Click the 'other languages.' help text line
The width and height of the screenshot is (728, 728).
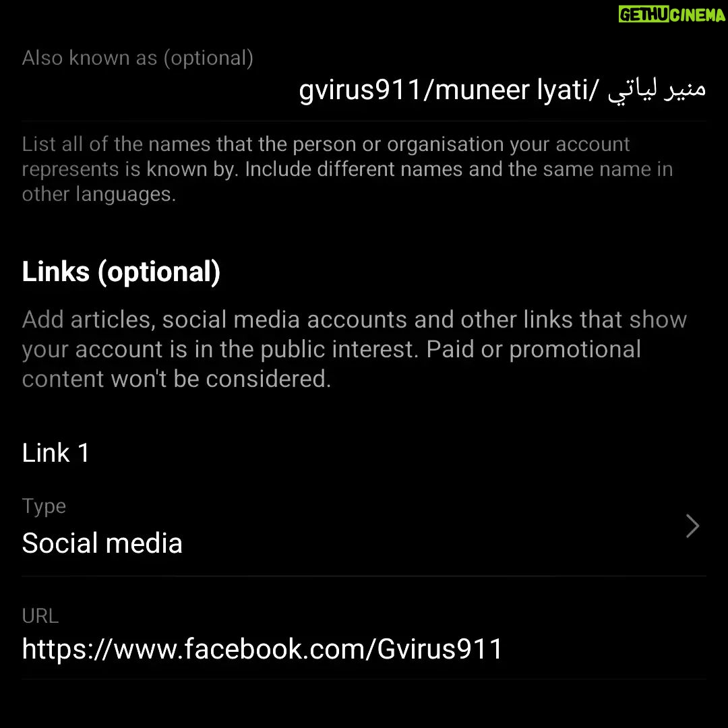99,194
